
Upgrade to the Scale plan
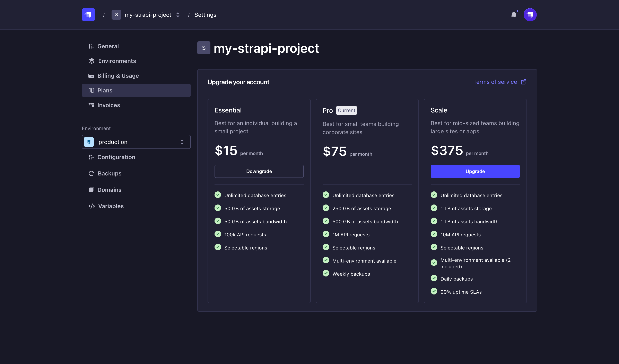(475, 171)
